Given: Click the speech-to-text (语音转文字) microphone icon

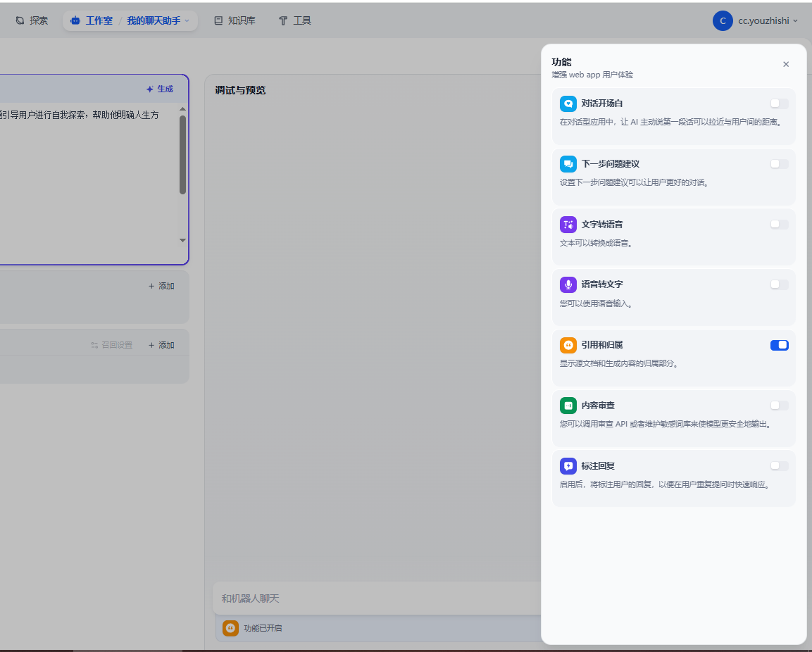Looking at the screenshot, I should 568,284.
